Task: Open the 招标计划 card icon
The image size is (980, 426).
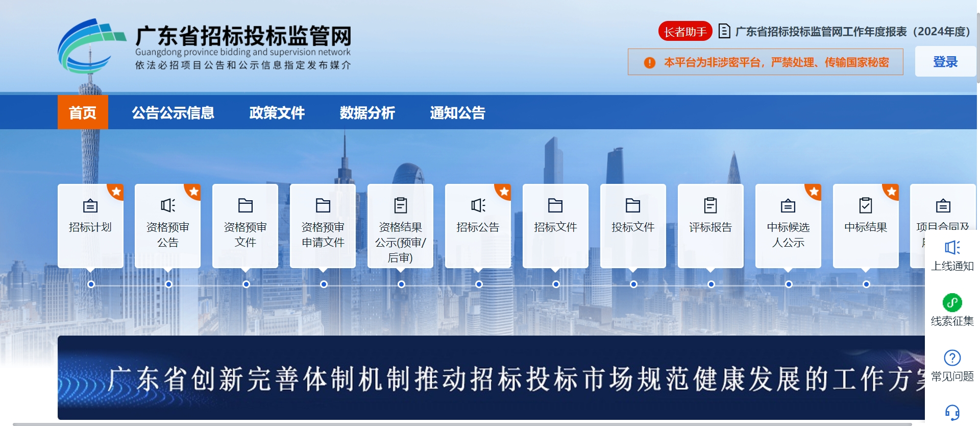Action: (90, 206)
